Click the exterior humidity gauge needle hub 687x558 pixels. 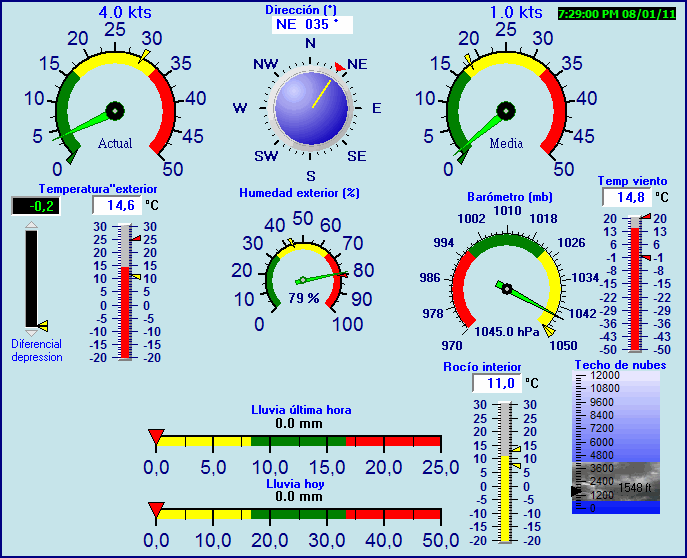(301, 280)
